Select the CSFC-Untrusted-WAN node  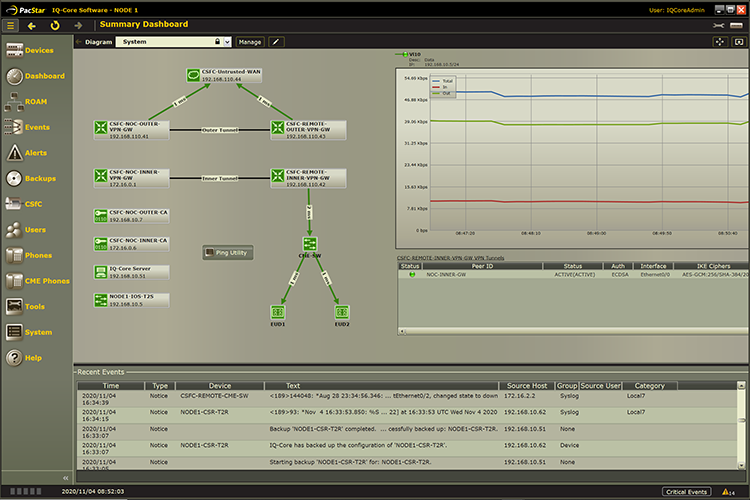pyautogui.click(x=224, y=75)
